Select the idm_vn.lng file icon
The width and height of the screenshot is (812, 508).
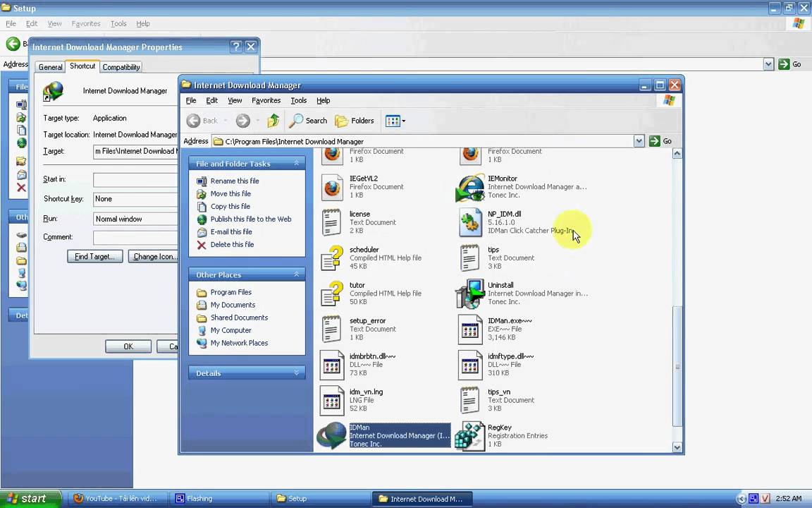click(332, 400)
